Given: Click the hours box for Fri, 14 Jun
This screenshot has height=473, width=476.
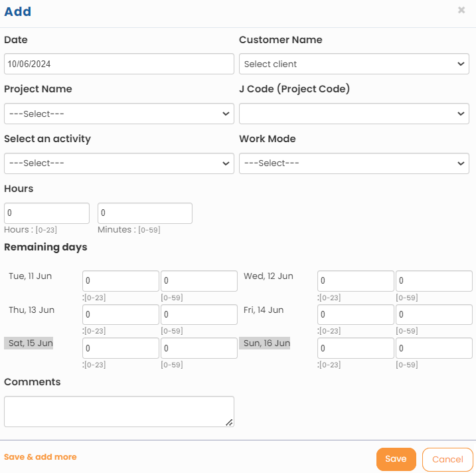Looking at the screenshot, I should click(356, 314).
